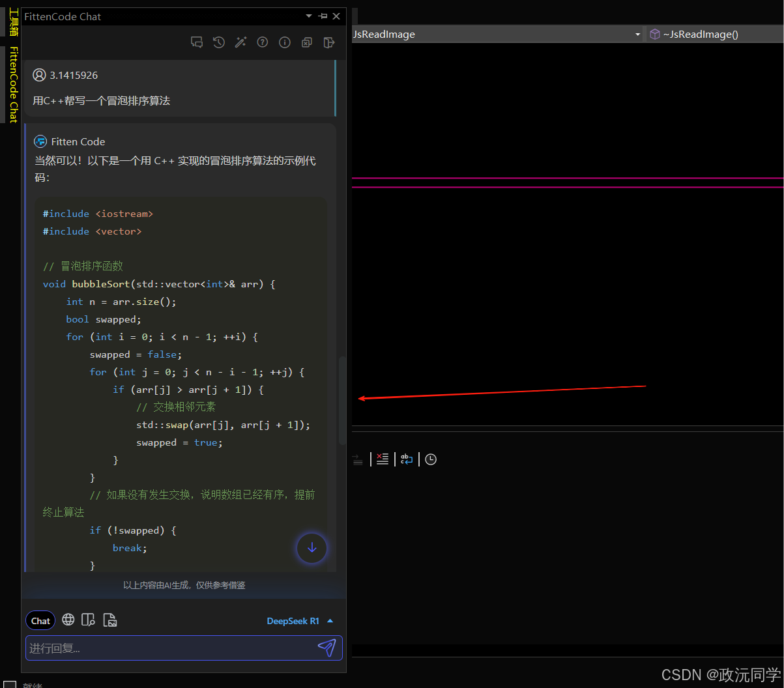Start a new chat conversation
Image resolution: width=784 pixels, height=688 pixels.
tap(197, 42)
